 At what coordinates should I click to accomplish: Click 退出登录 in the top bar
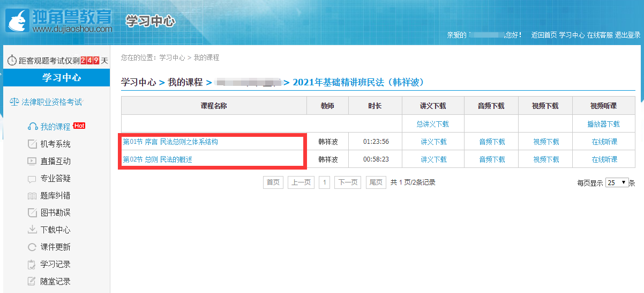coord(627,35)
